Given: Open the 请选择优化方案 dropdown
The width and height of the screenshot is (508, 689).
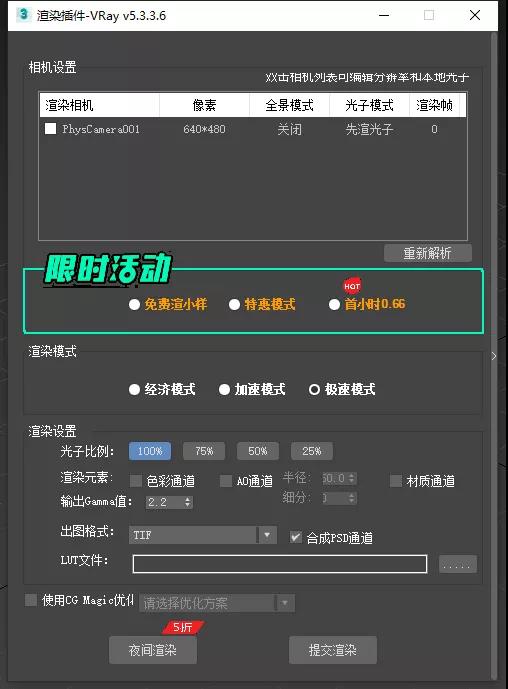Looking at the screenshot, I should point(217,603).
